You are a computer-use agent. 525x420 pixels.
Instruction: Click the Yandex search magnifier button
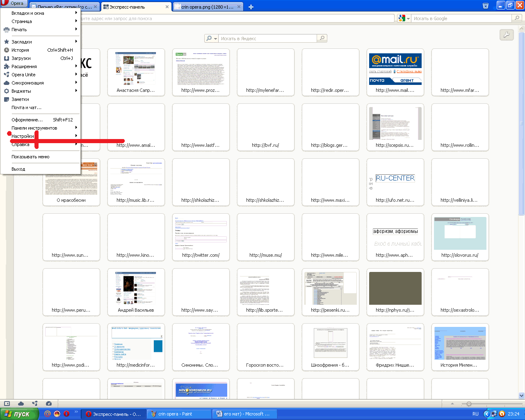click(322, 38)
